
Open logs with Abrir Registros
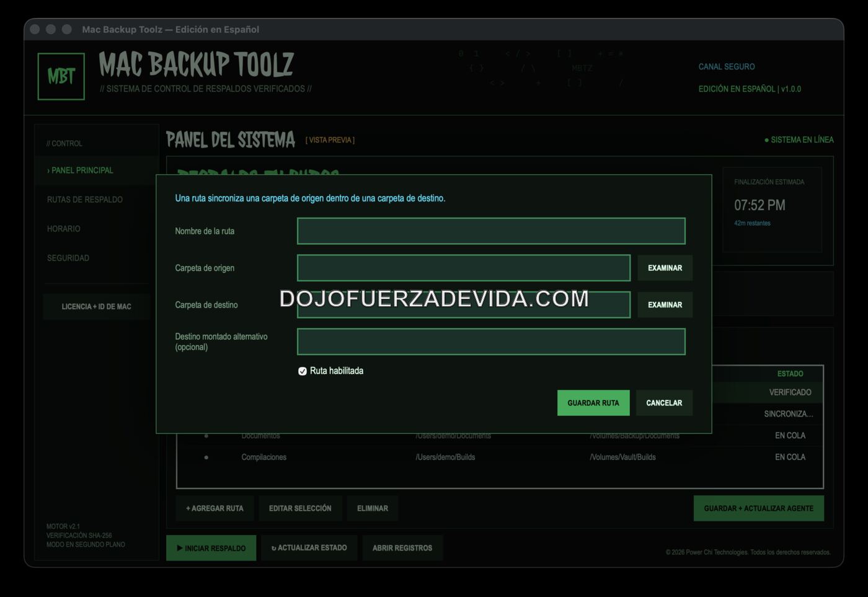402,548
